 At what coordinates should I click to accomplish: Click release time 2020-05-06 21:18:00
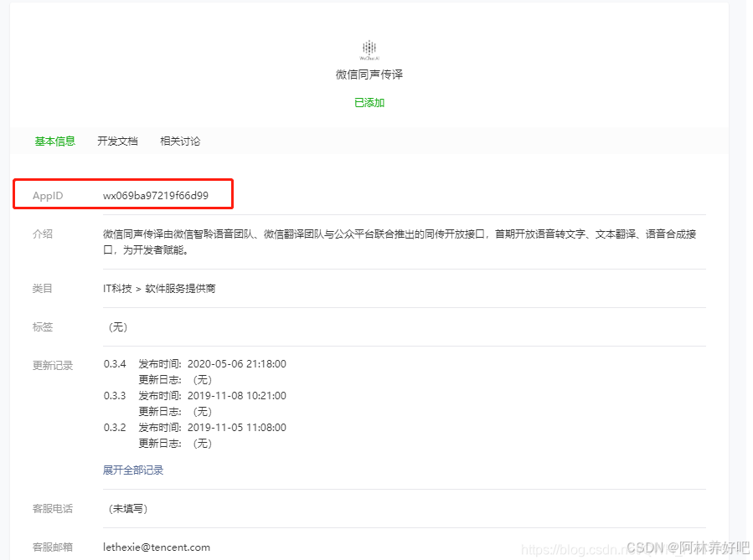pos(237,364)
